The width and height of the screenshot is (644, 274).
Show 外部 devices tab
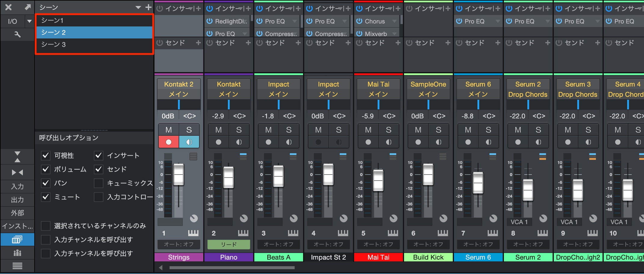tap(17, 213)
